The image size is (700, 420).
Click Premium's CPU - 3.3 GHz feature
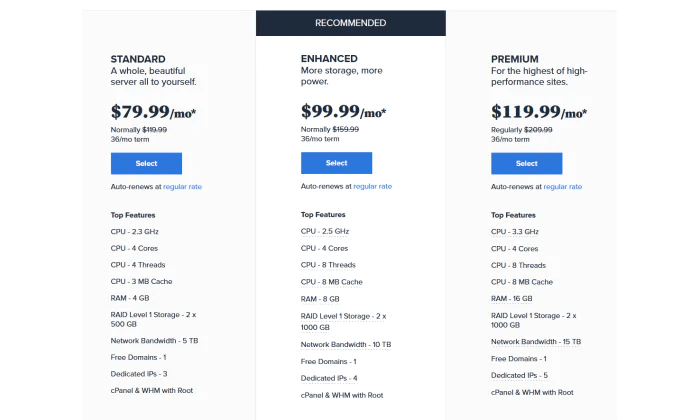[x=515, y=232]
